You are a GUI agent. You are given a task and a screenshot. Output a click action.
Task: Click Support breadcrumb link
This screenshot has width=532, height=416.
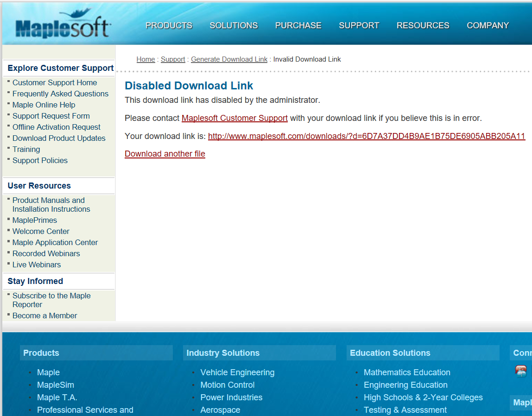pyautogui.click(x=173, y=59)
